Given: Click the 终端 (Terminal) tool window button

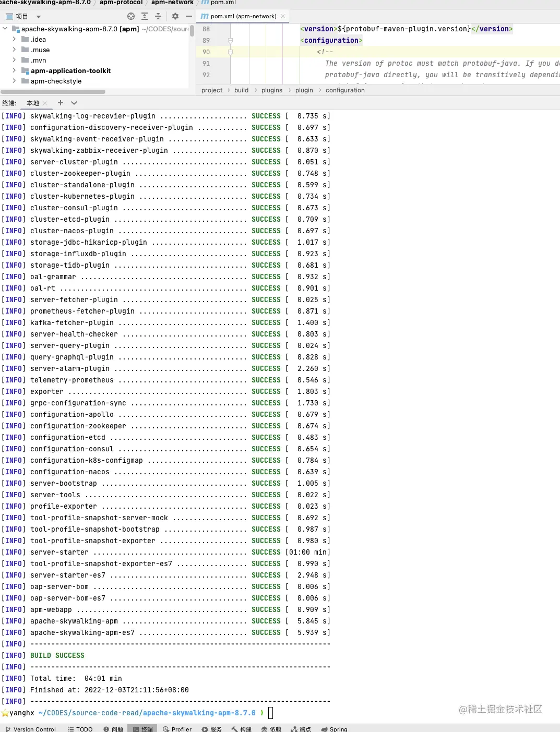Looking at the screenshot, I should coord(143,729).
